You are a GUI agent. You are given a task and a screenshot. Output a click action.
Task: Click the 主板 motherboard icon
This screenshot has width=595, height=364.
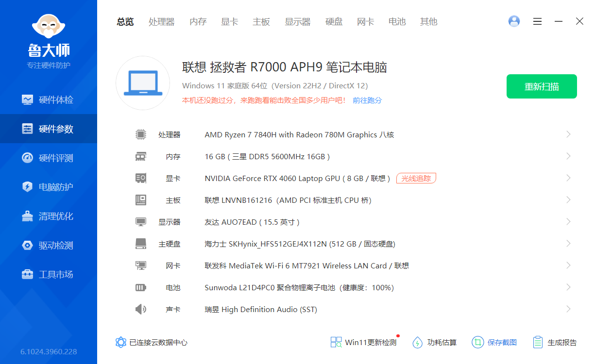tap(141, 200)
